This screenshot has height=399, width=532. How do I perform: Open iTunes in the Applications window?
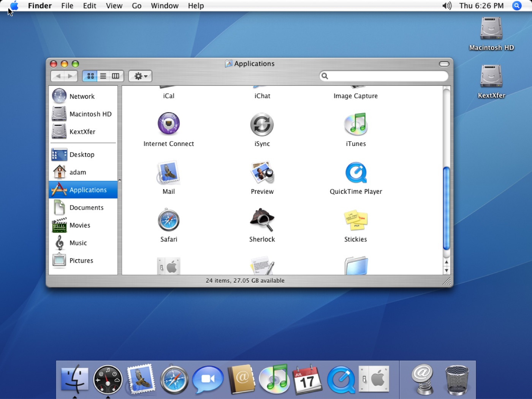click(356, 124)
